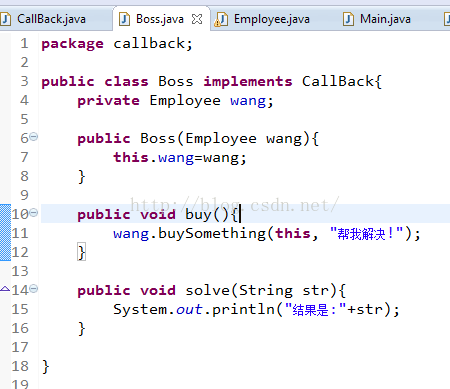Collapse the solve() method at line 14
450x389 pixels.
(x=34, y=288)
